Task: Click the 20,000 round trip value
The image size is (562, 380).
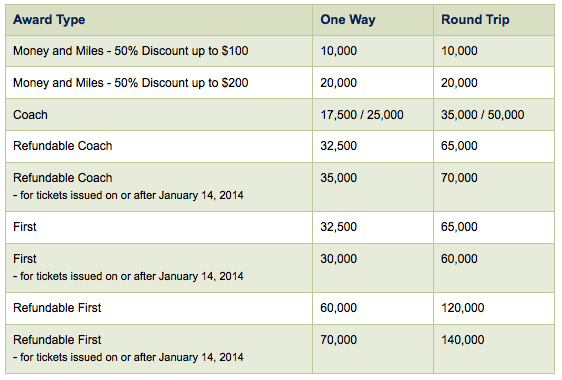Action: click(x=459, y=83)
